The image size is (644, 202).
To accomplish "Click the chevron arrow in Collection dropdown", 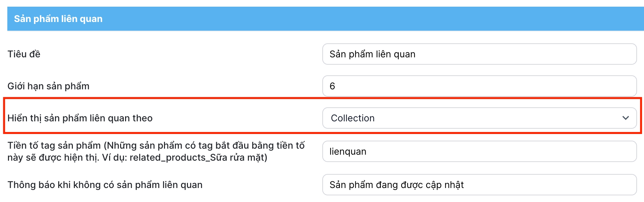I will pos(625,118).
